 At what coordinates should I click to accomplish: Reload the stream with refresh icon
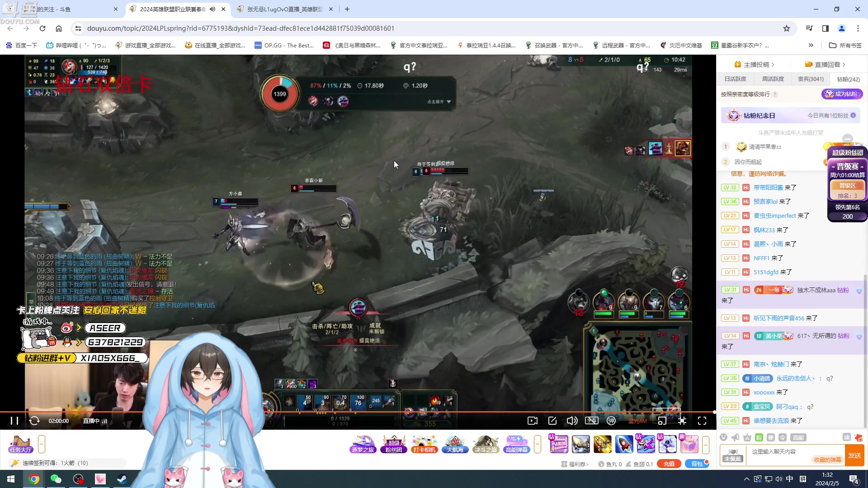pyautogui.click(x=34, y=421)
